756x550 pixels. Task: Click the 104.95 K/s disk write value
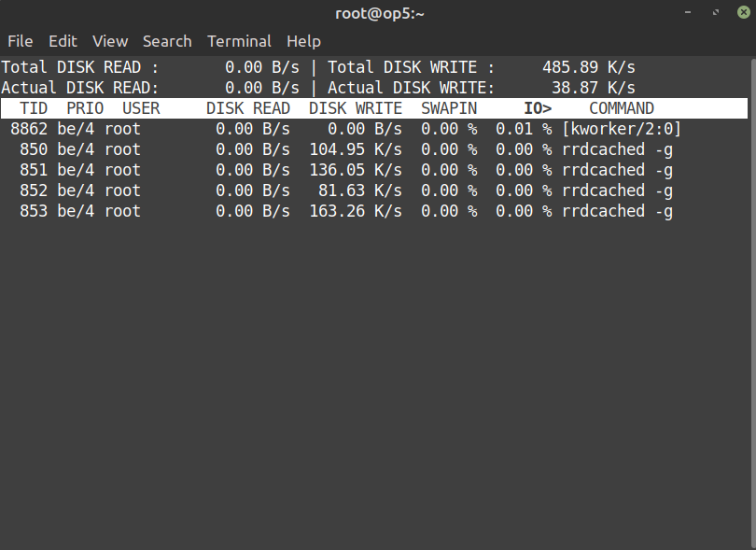point(356,149)
